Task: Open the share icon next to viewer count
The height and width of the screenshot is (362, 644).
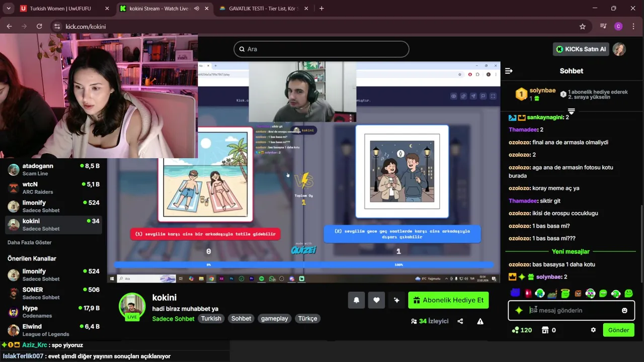Action: (460, 321)
